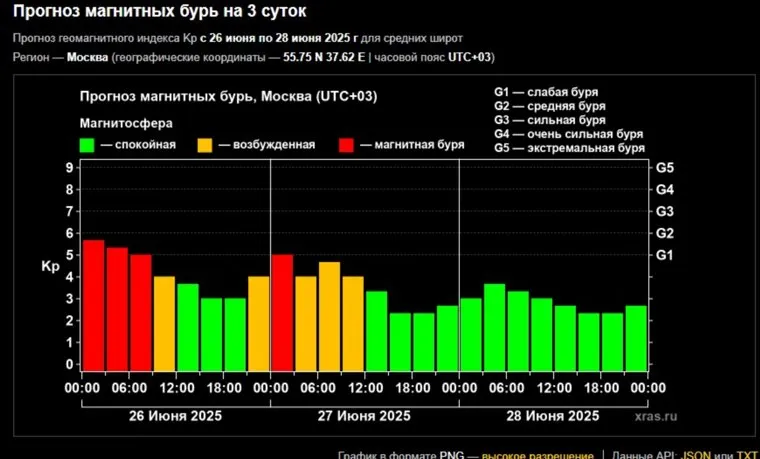Open the TXT API data link
The width and height of the screenshot is (760, 459).
[x=746, y=454]
